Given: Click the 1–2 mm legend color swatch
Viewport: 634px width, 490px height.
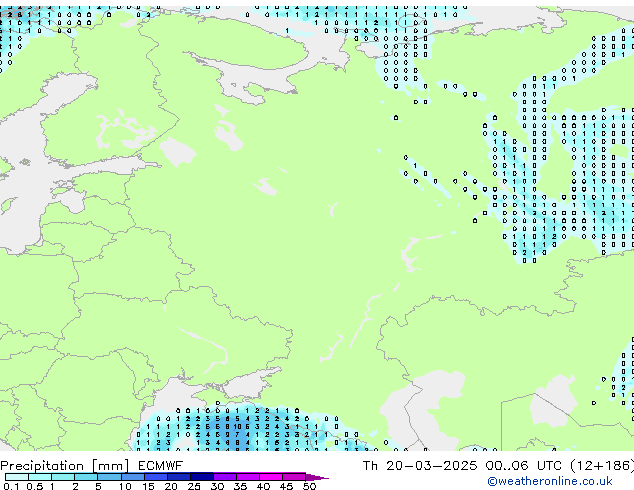Looking at the screenshot, I should pos(63,477).
